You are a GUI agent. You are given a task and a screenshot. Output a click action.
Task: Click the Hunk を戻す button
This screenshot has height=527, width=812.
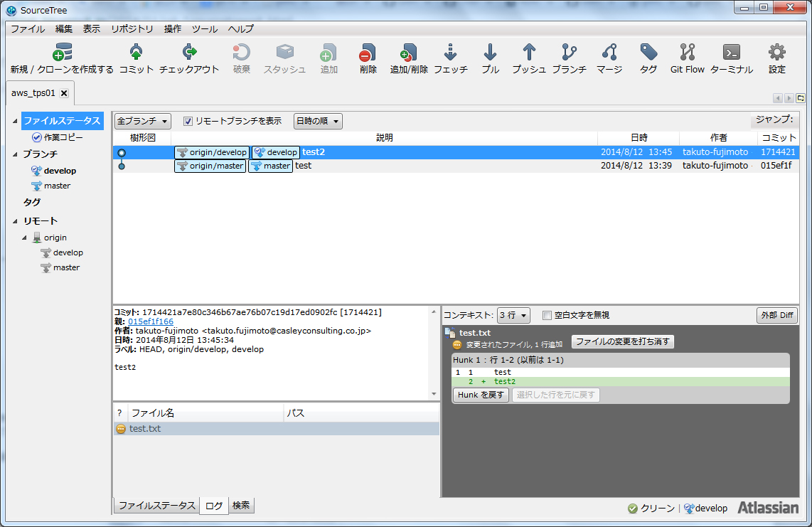(x=481, y=395)
